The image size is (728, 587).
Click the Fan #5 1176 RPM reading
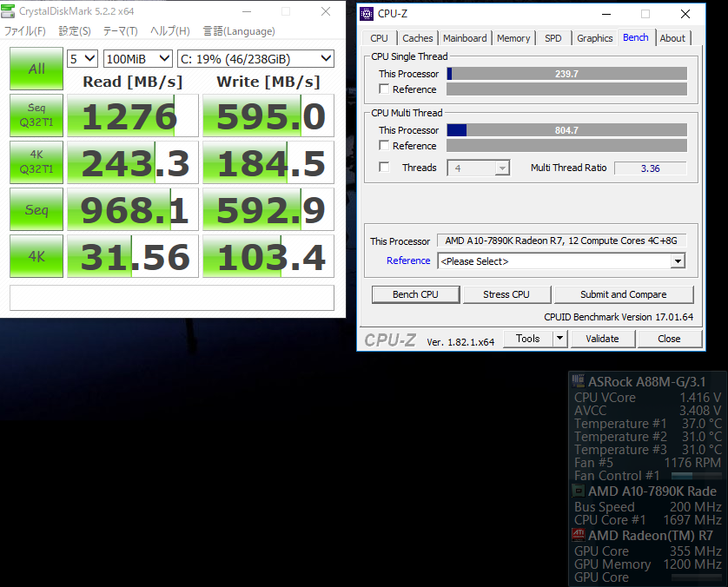click(647, 463)
